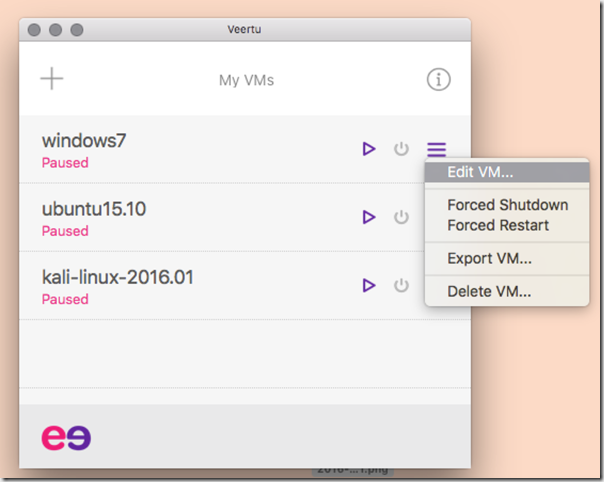Screen dimensions: 604x482
Task: Open the hamburger menu for windows7
Action: tap(436, 149)
